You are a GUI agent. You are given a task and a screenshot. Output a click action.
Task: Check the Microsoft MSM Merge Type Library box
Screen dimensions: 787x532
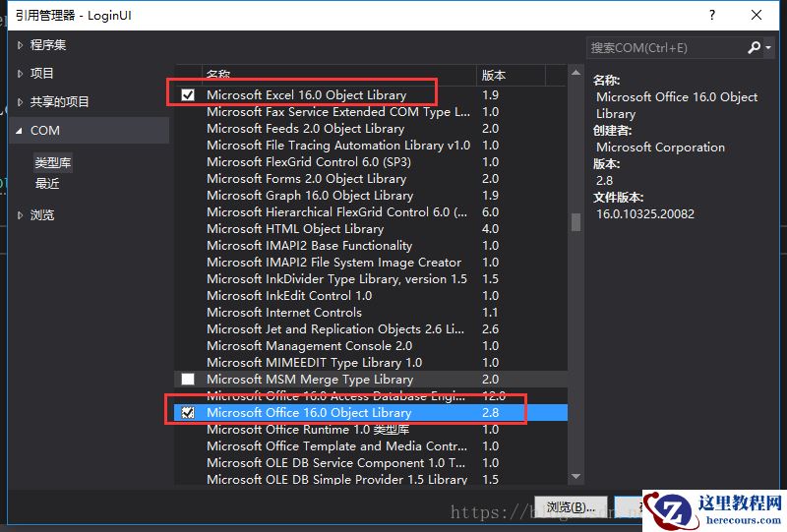(188, 379)
